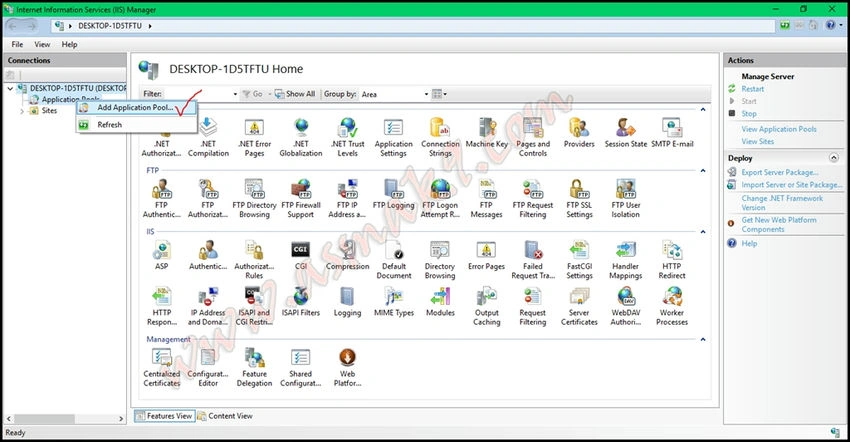
Task: Click the help icon in the top toolbar
Action: (830, 25)
